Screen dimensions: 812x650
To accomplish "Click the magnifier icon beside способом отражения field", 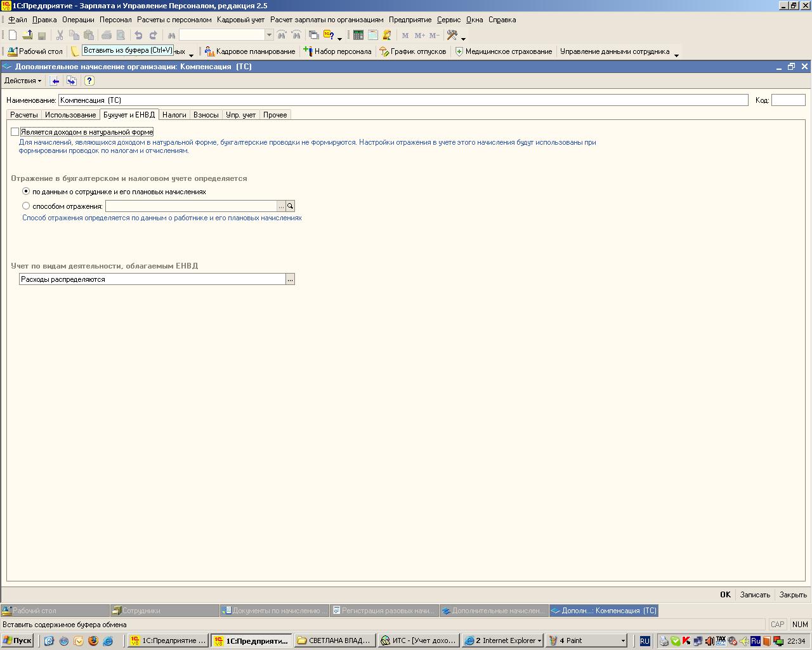I will 290,206.
